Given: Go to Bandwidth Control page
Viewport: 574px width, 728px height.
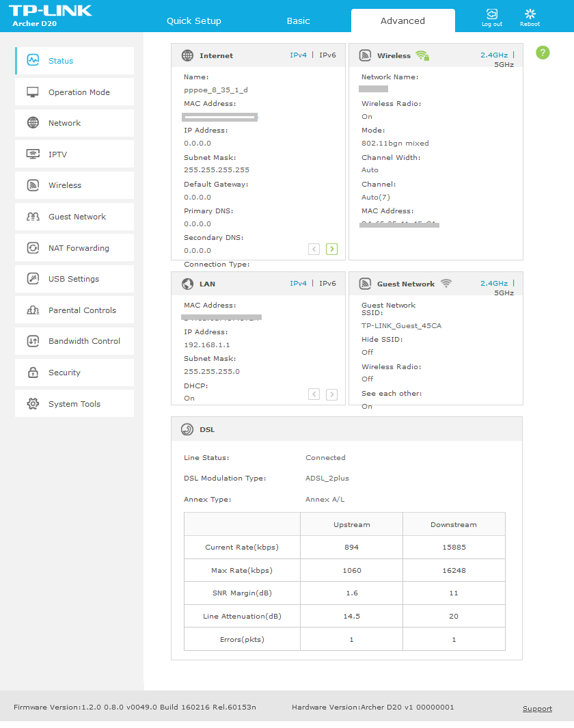Looking at the screenshot, I should tap(74, 341).
